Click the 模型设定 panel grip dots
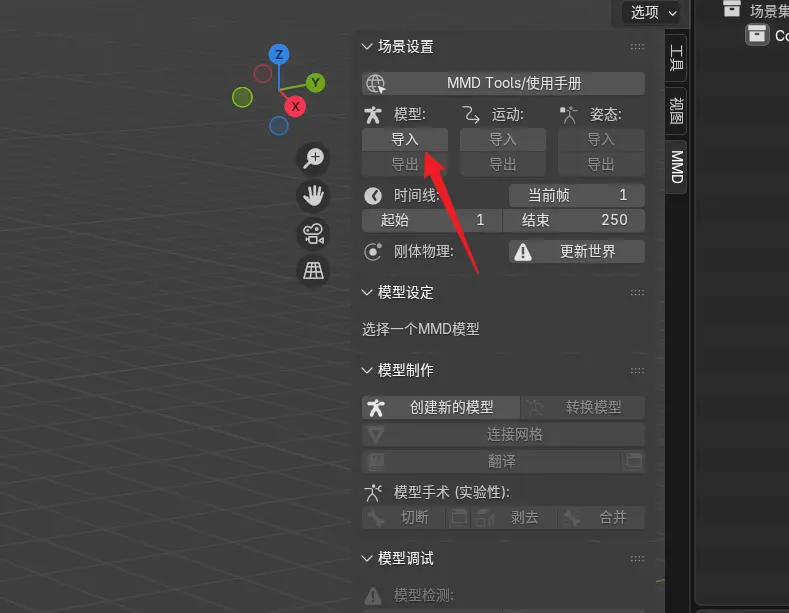The width and height of the screenshot is (789, 613). 637,292
